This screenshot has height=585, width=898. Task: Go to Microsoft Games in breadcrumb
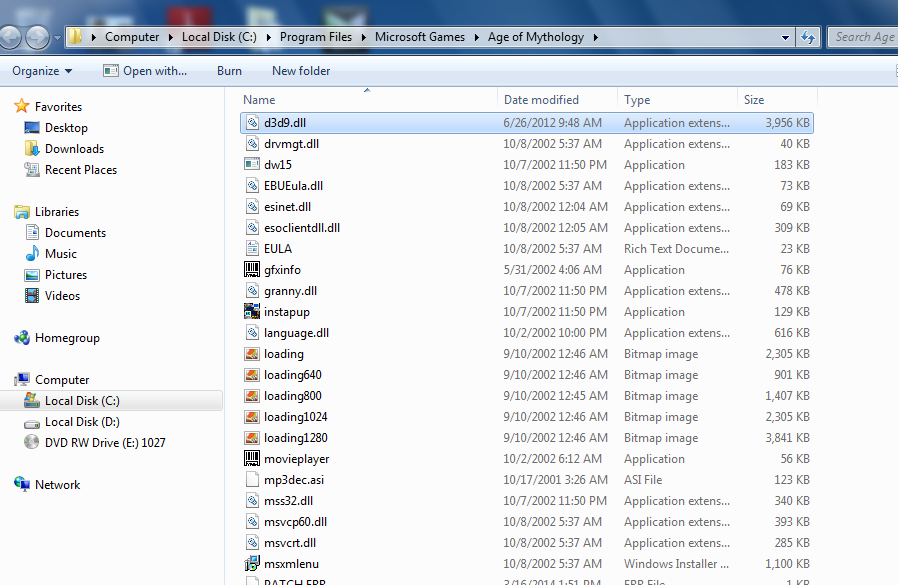(420, 37)
